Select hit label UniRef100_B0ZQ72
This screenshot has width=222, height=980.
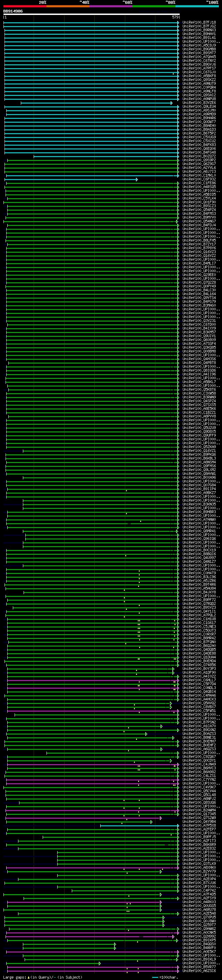(199, 156)
